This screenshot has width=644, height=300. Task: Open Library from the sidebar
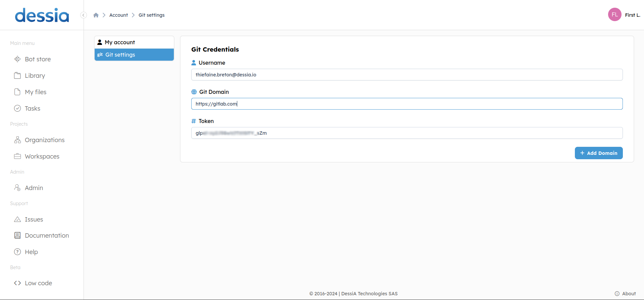(35, 76)
